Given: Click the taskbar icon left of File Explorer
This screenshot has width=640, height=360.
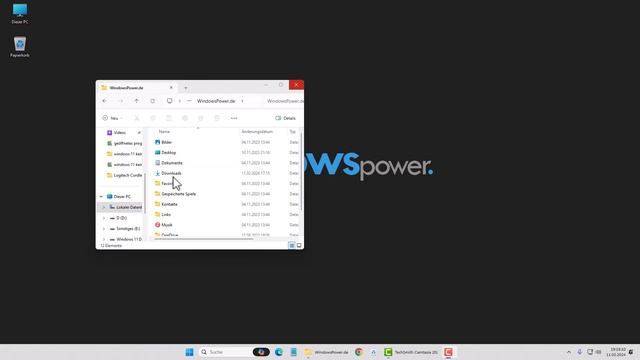Looking at the screenshot, I should (293, 352).
